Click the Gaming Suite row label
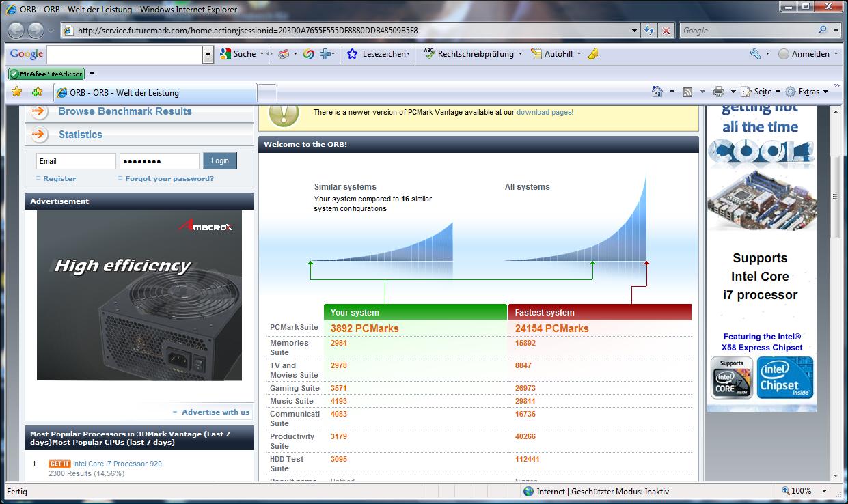 point(295,388)
